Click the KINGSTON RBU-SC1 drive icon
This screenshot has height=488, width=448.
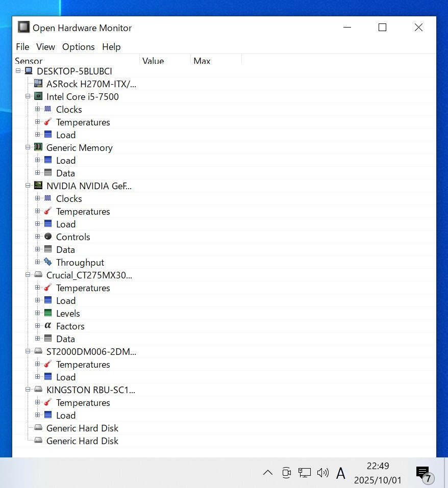(38, 390)
